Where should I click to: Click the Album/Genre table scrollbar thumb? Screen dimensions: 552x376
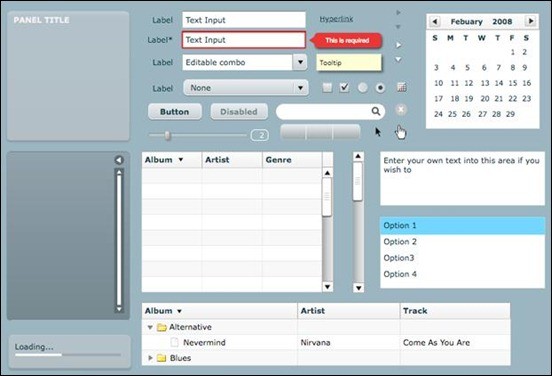[327, 197]
